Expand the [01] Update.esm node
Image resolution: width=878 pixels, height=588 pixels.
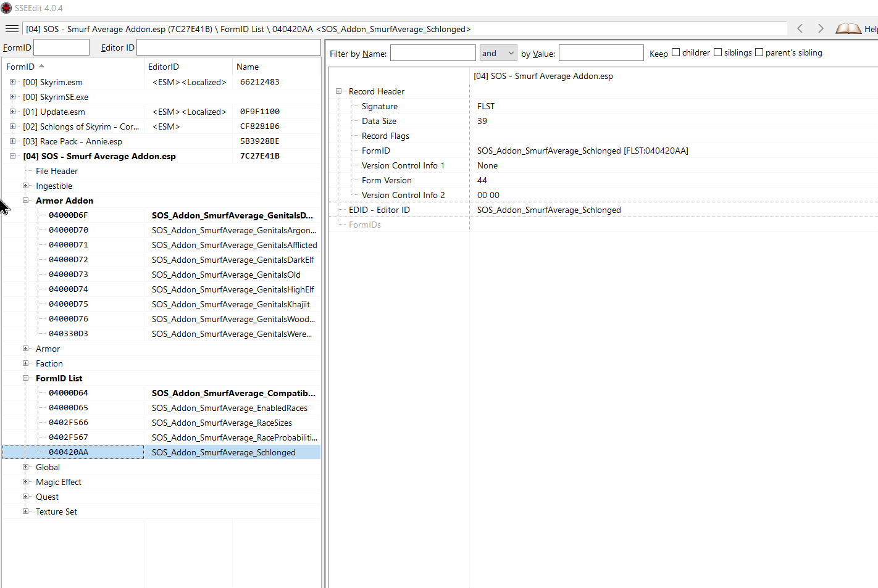point(12,111)
